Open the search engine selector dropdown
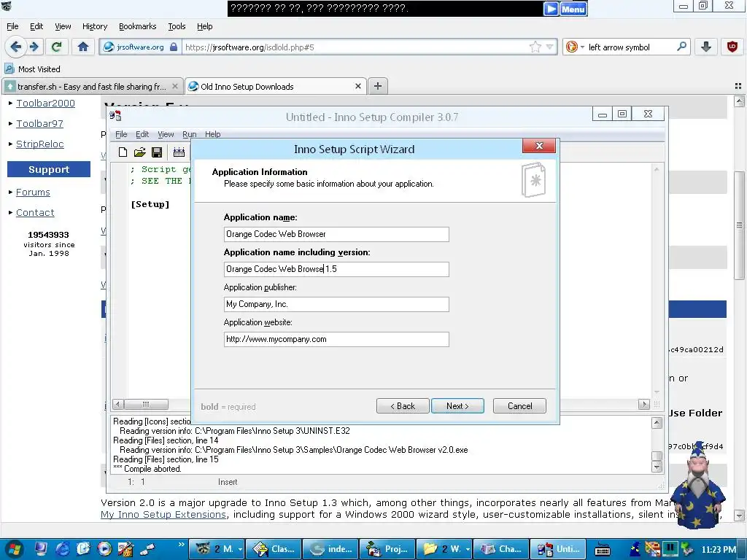Screen dimensions: 747x560 pos(582,47)
